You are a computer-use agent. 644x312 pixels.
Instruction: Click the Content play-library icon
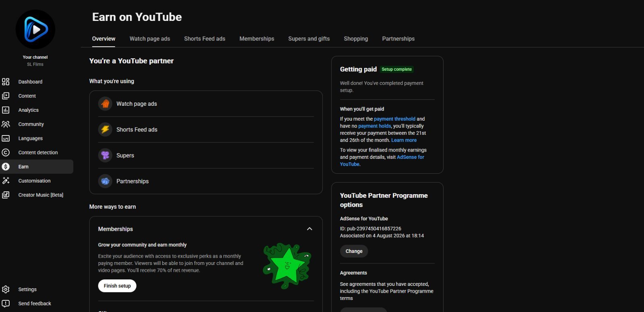pos(6,96)
